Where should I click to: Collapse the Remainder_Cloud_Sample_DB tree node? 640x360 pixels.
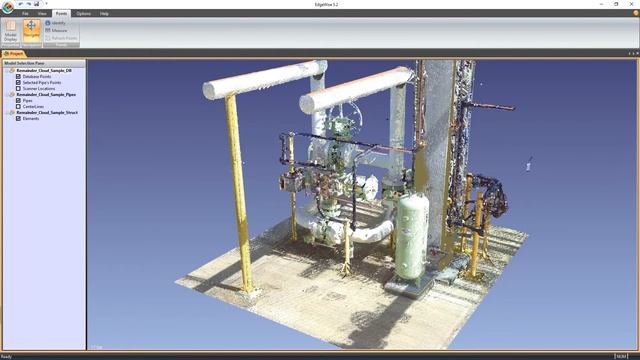(7, 70)
